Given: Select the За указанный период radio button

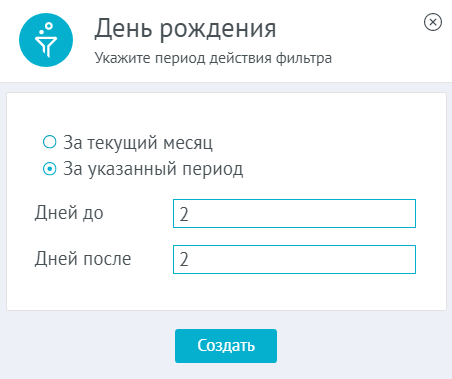Looking at the screenshot, I should [x=50, y=169].
